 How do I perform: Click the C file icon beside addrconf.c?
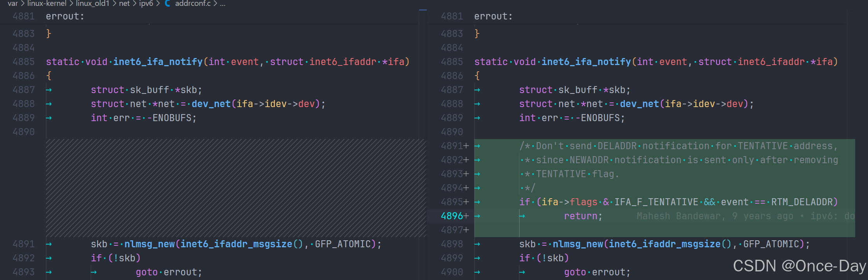point(168,4)
